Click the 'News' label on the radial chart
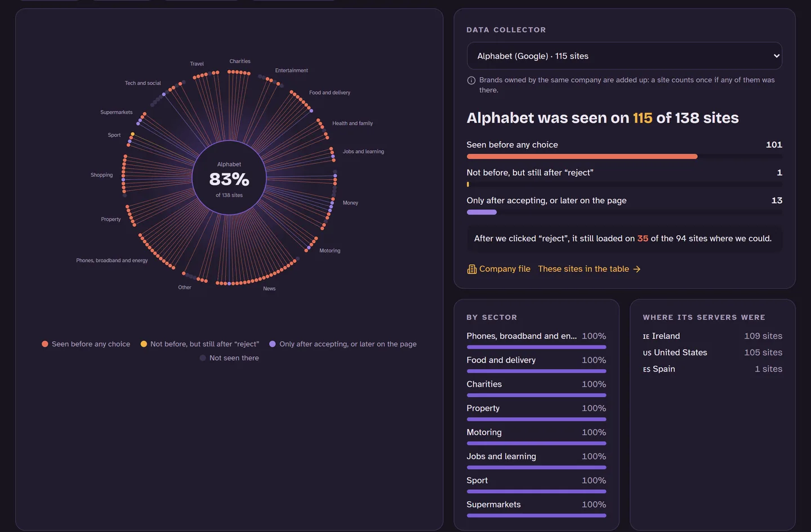 [269, 289]
